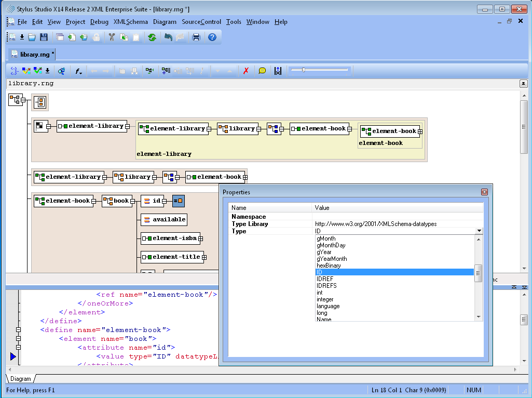Adjust the diagram zoom slider
532x398 pixels.
pos(304,70)
